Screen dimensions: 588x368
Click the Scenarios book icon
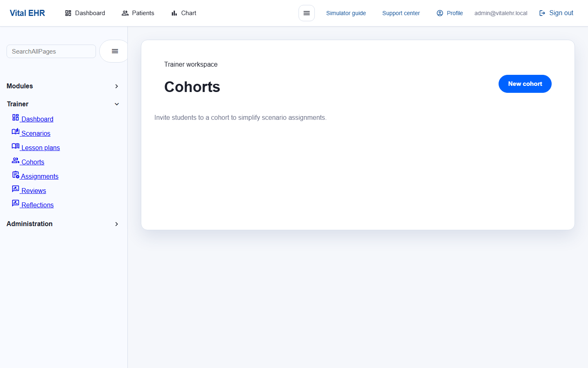(16, 132)
